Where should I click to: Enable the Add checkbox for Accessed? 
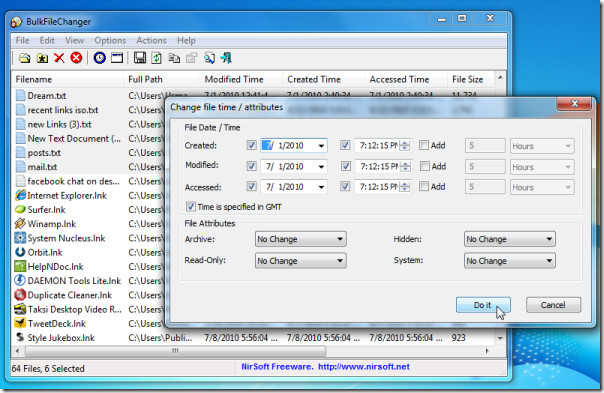[424, 186]
